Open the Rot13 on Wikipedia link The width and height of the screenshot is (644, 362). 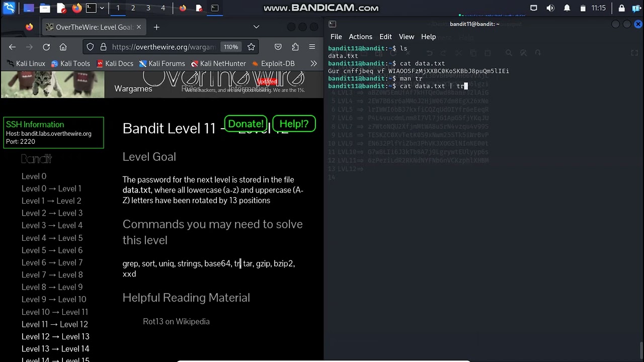pos(176,321)
